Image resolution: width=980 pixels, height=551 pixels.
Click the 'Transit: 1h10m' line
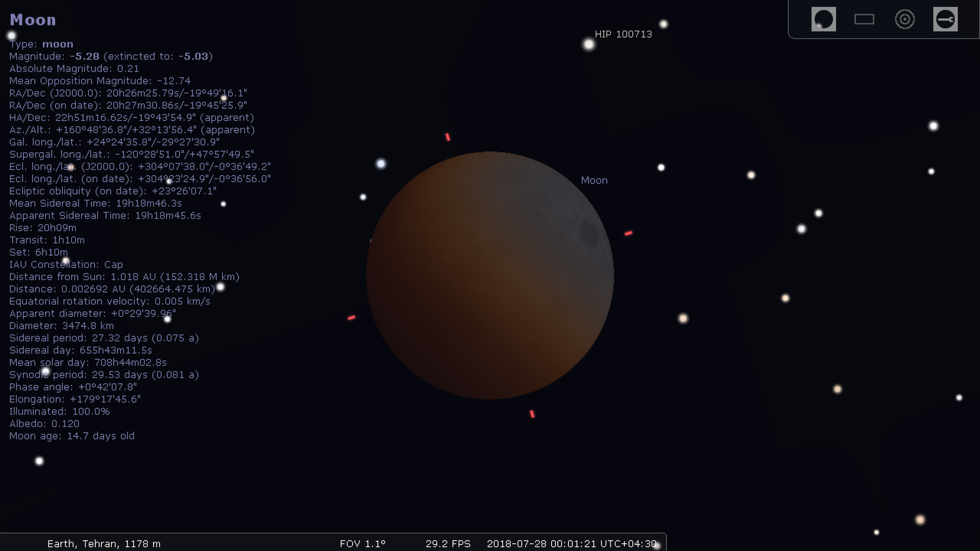[x=47, y=240]
